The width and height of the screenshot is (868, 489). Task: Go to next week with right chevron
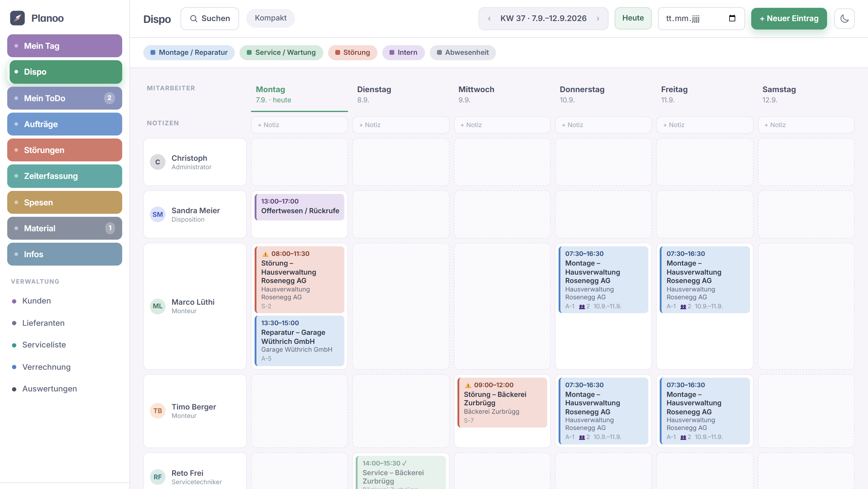[598, 19]
